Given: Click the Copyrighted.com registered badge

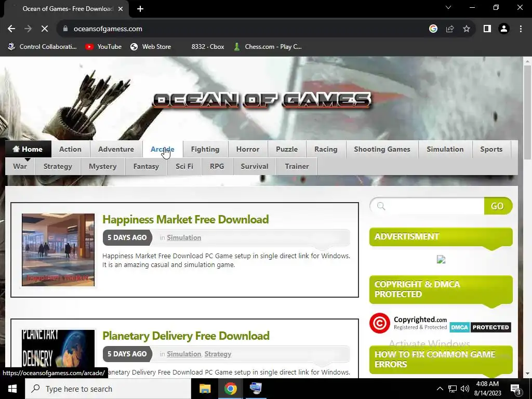Looking at the screenshot, I should tap(408, 323).
